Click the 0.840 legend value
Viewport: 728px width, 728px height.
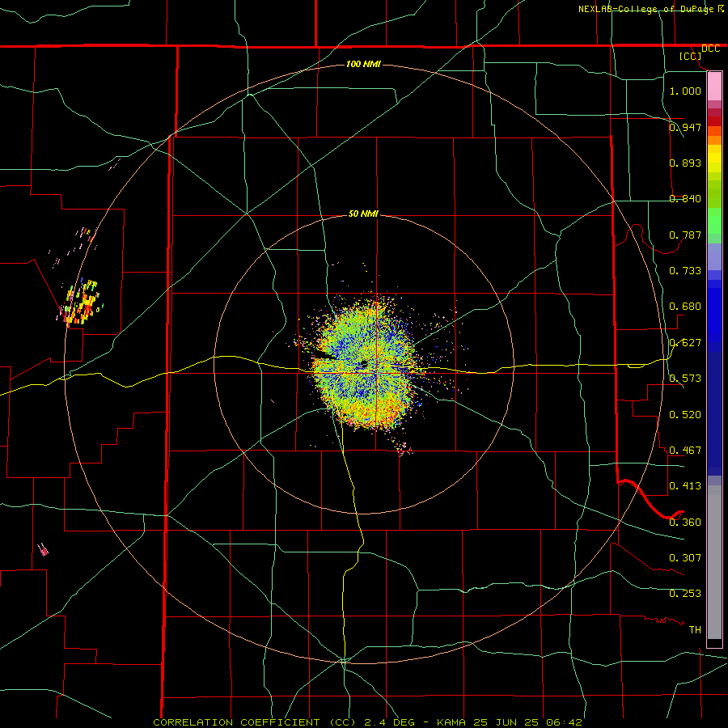coord(685,198)
